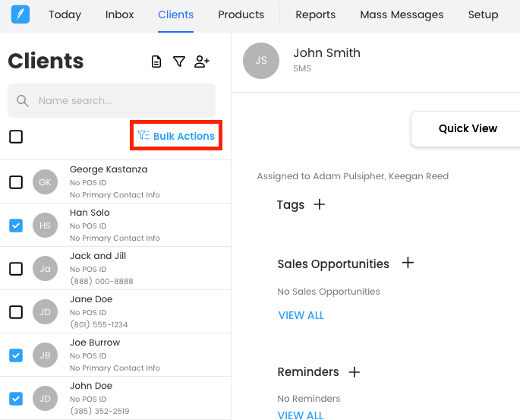Click the add new client icon

point(202,62)
